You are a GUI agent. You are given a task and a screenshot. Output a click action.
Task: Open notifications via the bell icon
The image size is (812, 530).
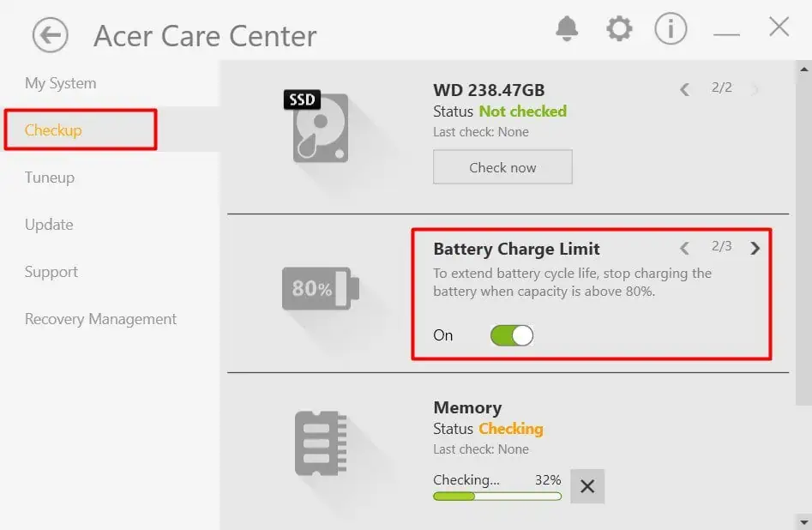[x=565, y=27]
